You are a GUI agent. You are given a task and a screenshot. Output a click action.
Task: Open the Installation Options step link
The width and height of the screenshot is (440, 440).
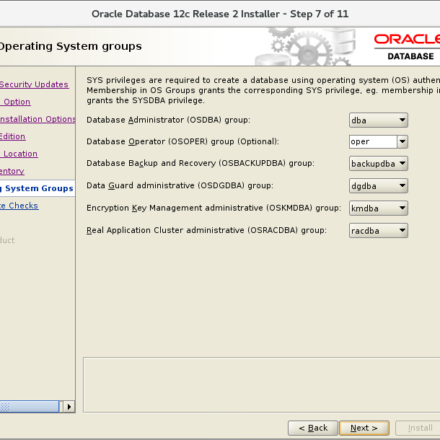pyautogui.click(x=38, y=119)
